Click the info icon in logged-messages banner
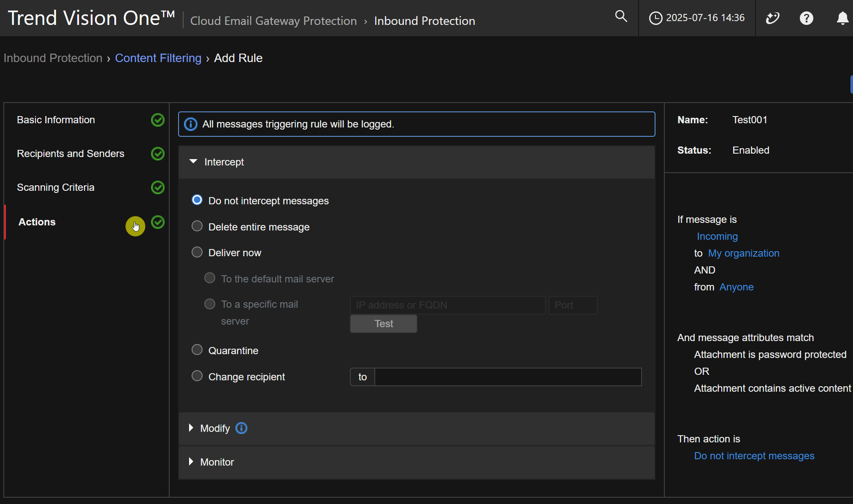Screen dimensions: 853x504 pos(191,124)
